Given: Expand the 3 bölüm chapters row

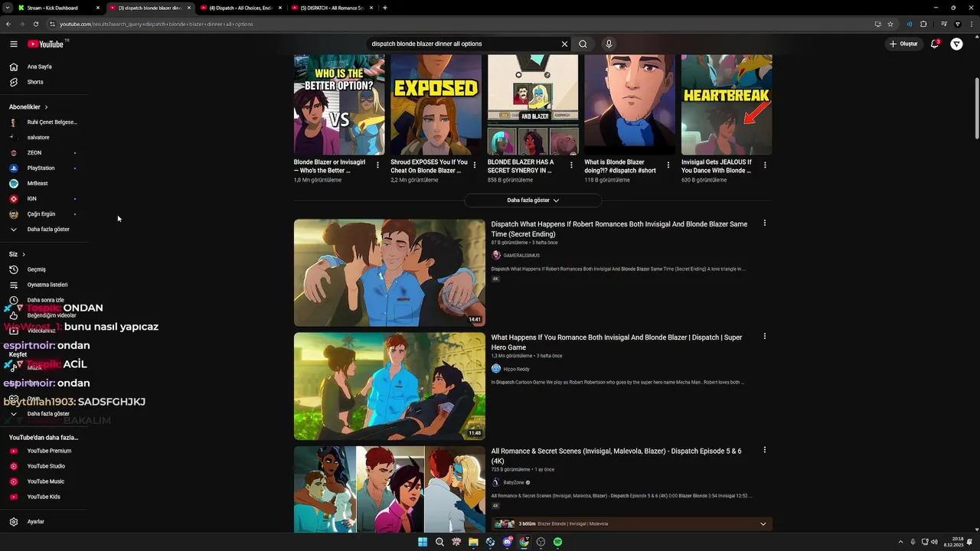Looking at the screenshot, I should pos(632,524).
